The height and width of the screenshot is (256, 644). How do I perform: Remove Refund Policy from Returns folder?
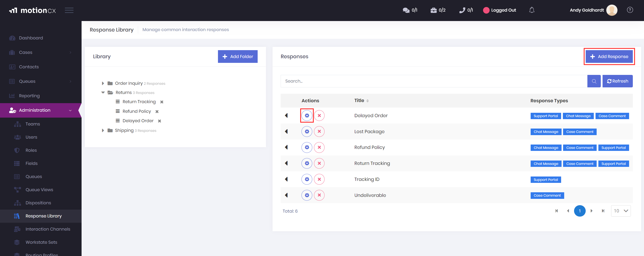tap(157, 112)
